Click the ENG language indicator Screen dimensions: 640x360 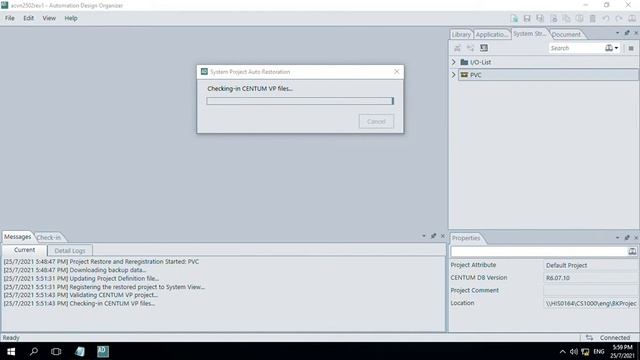click(599, 351)
